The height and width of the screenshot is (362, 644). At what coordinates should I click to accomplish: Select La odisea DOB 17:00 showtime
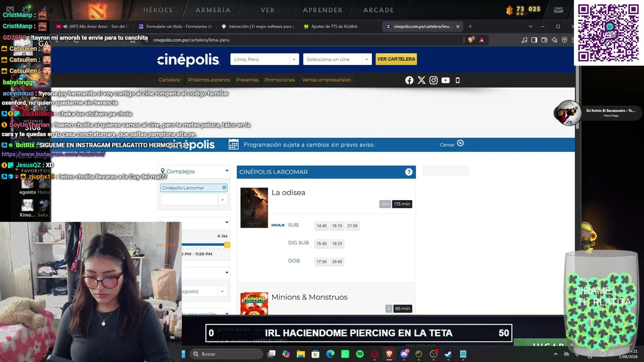coord(321,261)
